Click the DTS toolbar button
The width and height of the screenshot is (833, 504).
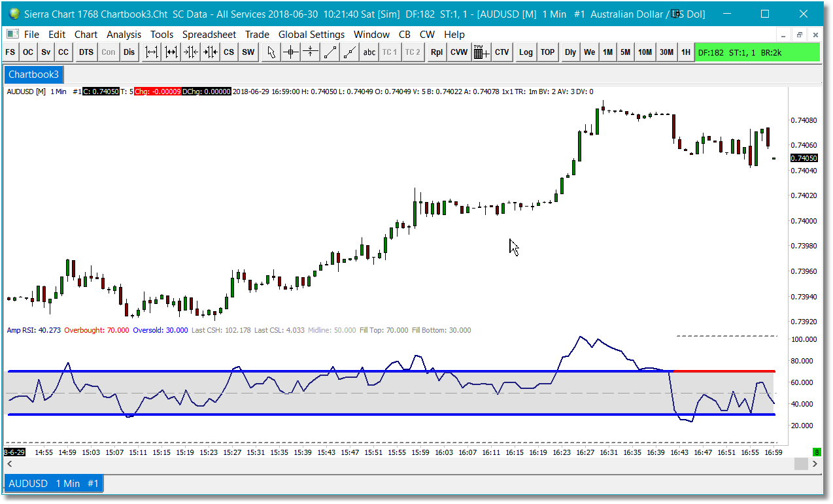(86, 52)
